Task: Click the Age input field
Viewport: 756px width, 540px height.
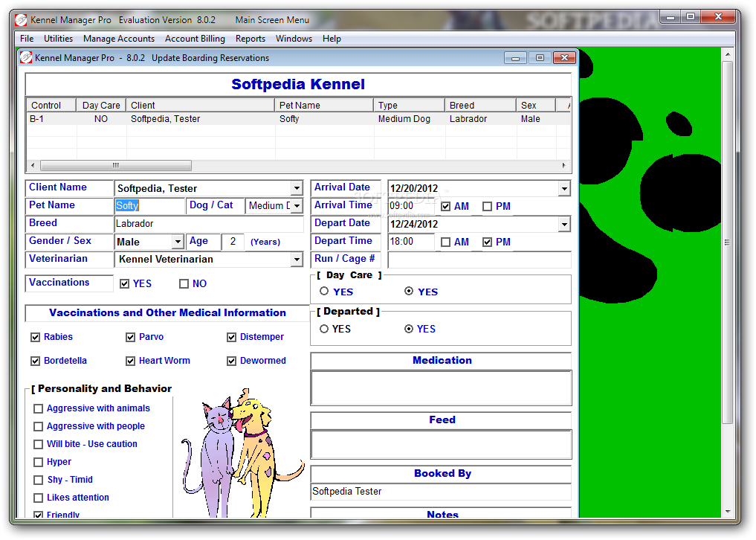Action: point(233,242)
